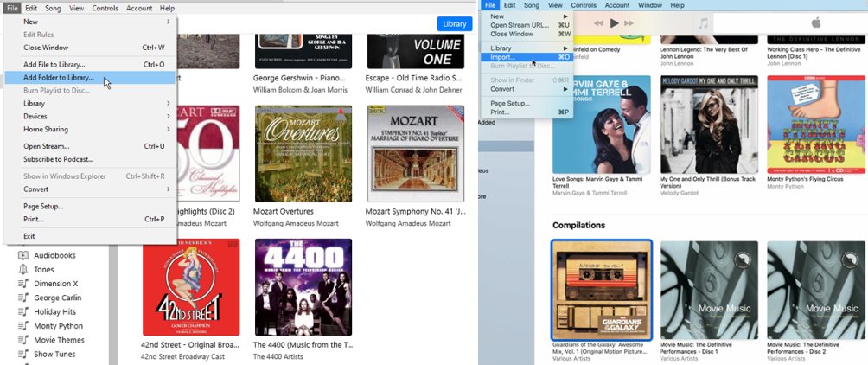Click 'Melody Gardot' artist name text
868x365 pixels.
tap(677, 193)
